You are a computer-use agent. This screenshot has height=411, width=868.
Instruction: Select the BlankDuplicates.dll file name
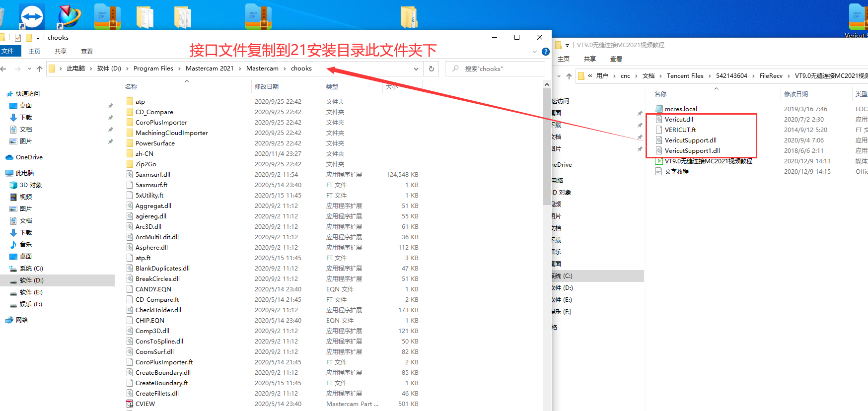(162, 268)
